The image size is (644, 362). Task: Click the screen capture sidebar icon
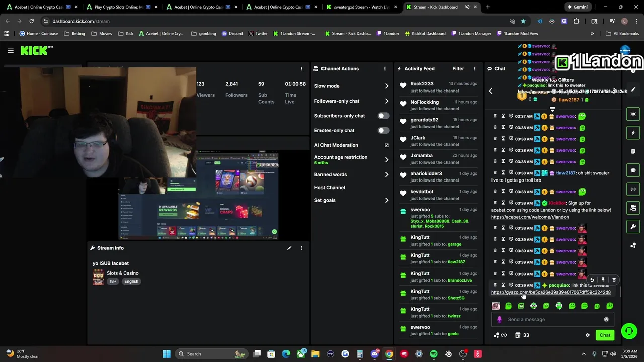click(x=633, y=114)
